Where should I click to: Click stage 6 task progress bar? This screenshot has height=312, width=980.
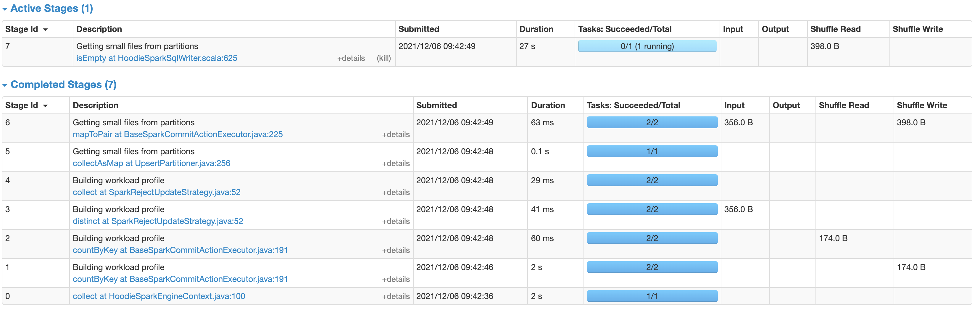652,122
